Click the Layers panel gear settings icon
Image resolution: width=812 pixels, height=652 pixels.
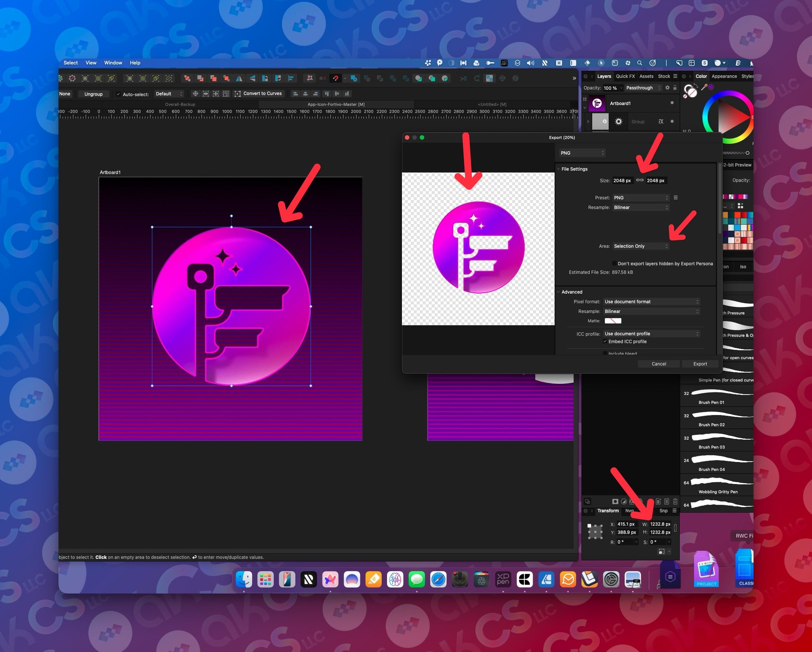(667, 88)
